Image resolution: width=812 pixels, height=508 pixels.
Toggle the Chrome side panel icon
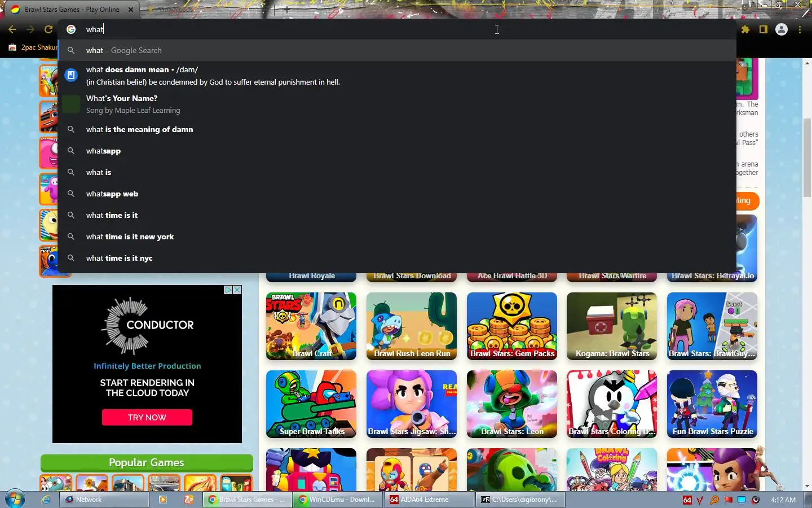tap(764, 29)
